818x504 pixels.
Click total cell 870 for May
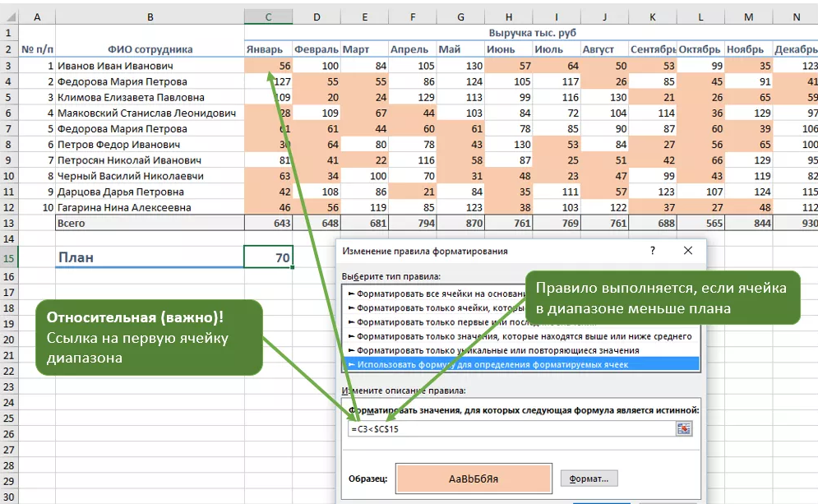460,224
